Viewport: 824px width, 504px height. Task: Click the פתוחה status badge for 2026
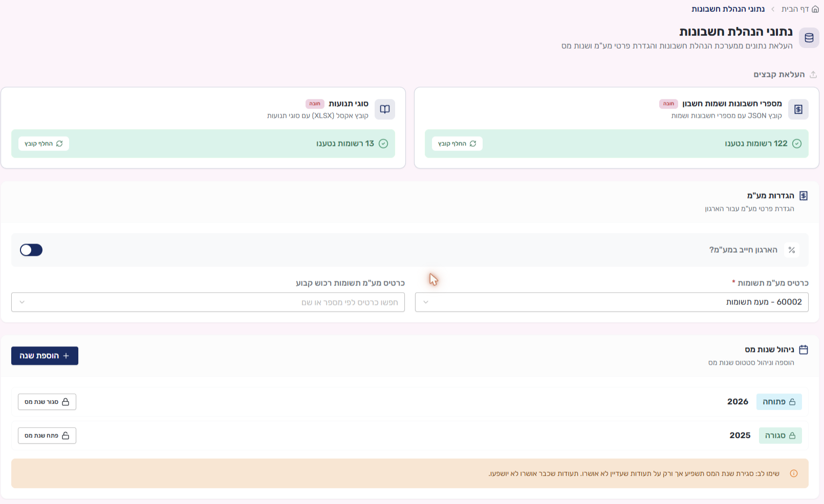click(x=779, y=402)
